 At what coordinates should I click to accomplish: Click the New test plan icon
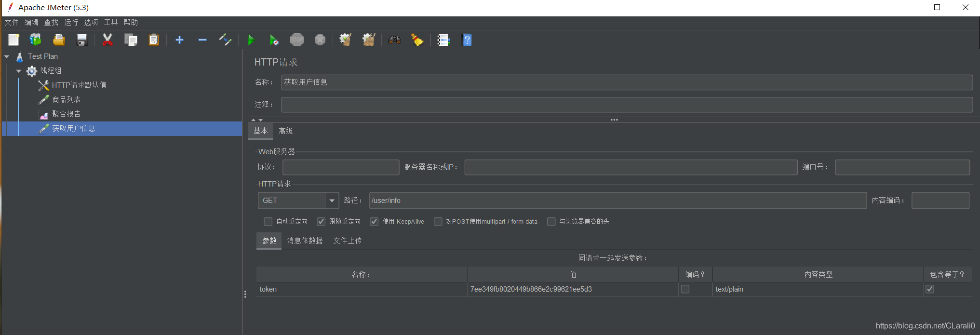(x=13, y=40)
